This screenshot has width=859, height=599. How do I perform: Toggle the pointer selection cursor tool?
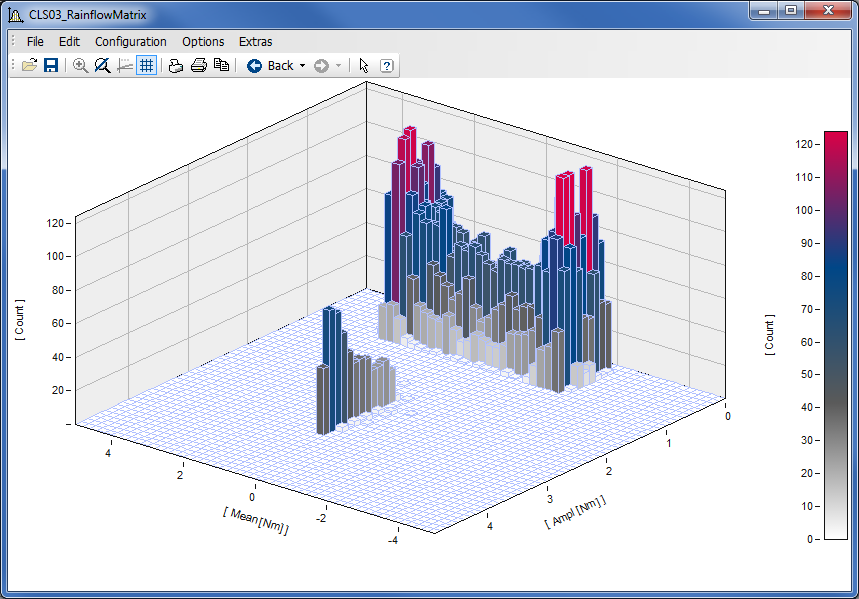click(363, 66)
